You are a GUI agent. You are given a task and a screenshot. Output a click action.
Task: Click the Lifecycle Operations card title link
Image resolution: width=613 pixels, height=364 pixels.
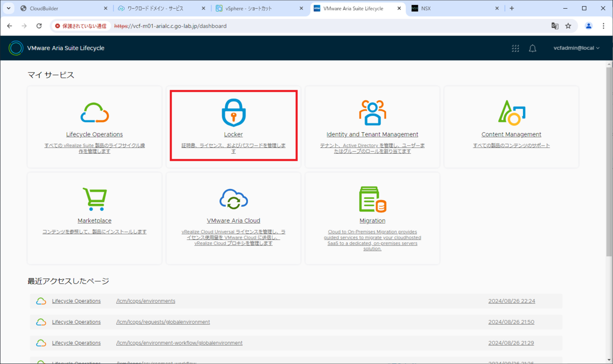(95, 135)
